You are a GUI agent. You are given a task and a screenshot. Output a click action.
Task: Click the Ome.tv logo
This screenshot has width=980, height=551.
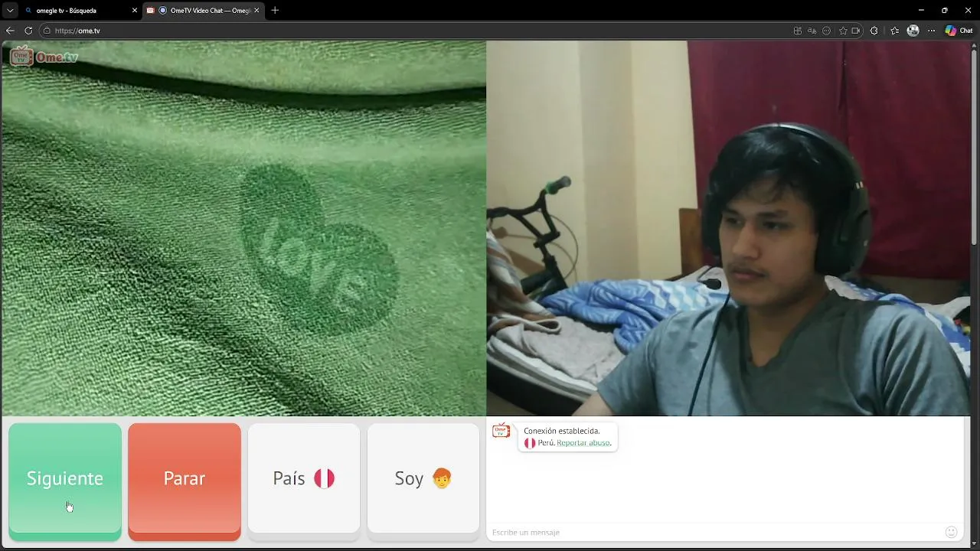pos(44,57)
